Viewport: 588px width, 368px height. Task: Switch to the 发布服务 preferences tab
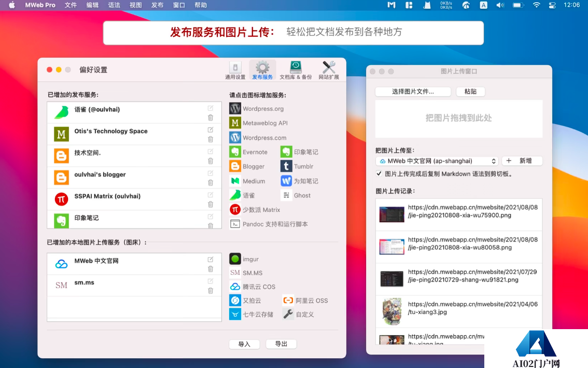(x=262, y=70)
